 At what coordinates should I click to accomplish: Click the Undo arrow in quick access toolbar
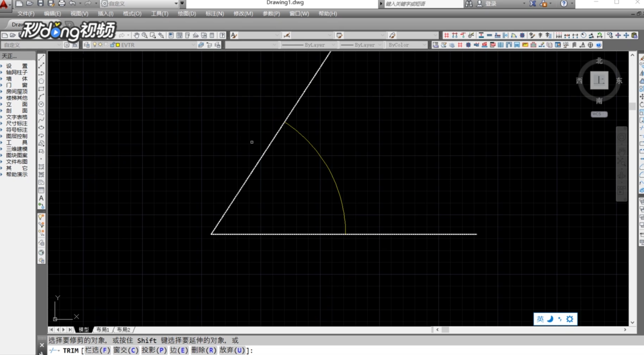point(72,4)
